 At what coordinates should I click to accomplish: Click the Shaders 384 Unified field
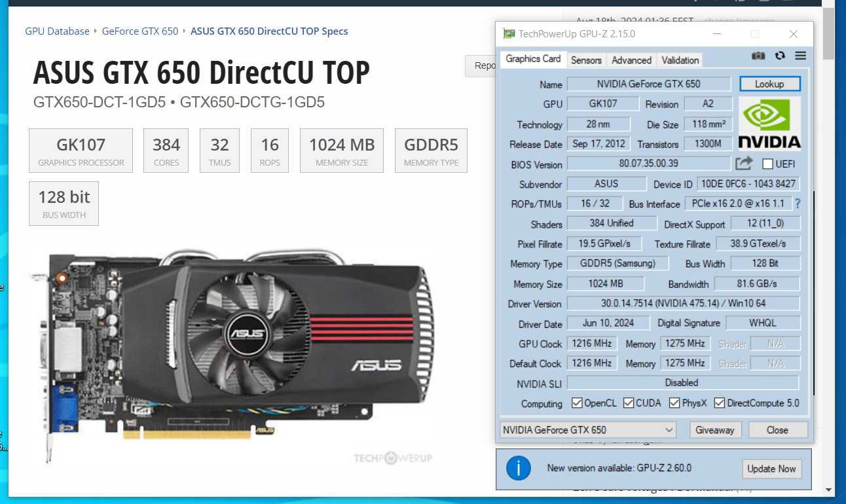(612, 223)
